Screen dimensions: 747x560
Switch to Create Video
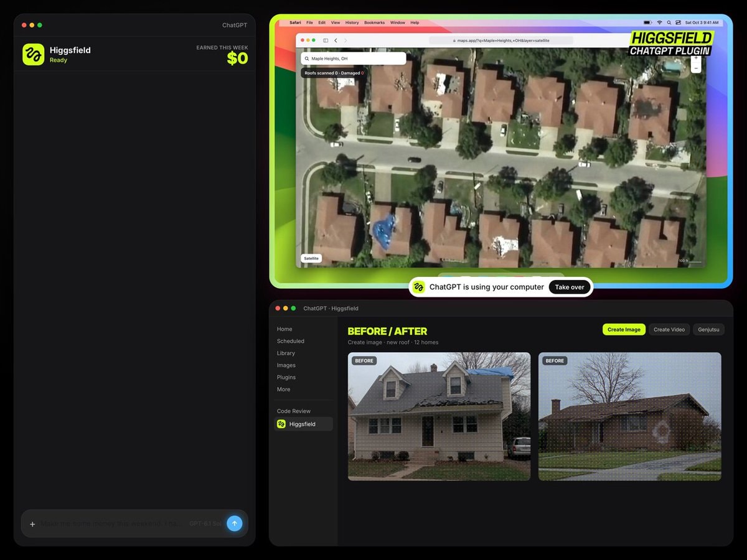669,329
